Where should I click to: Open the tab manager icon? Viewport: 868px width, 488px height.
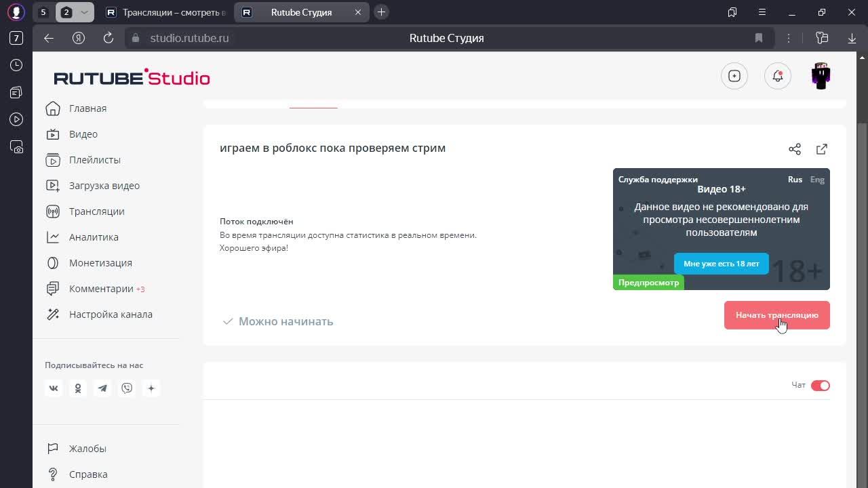pos(732,12)
